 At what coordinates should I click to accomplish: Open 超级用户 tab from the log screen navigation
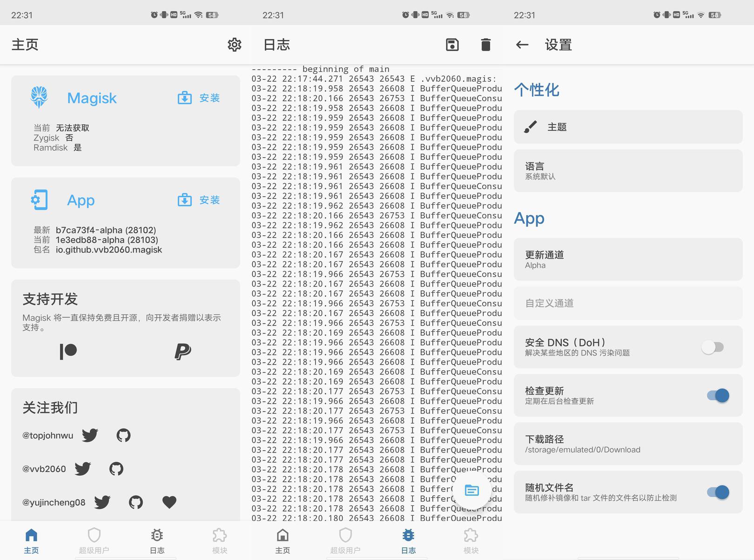(345, 541)
